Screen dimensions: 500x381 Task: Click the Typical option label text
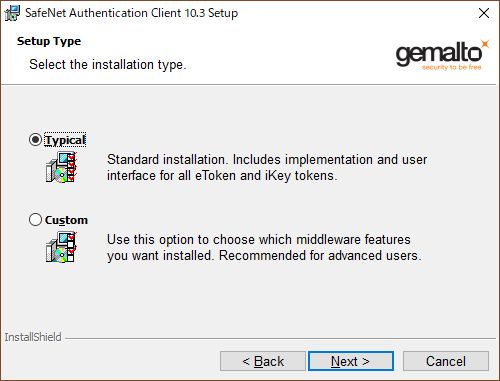pos(65,140)
